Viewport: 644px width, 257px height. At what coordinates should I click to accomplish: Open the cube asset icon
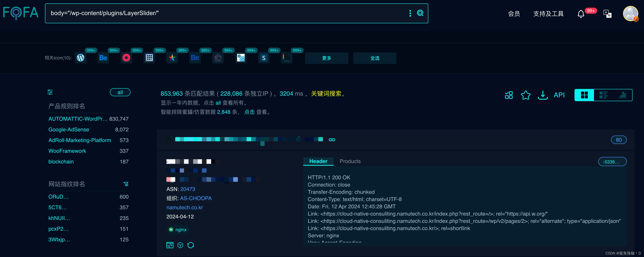click(x=180, y=245)
